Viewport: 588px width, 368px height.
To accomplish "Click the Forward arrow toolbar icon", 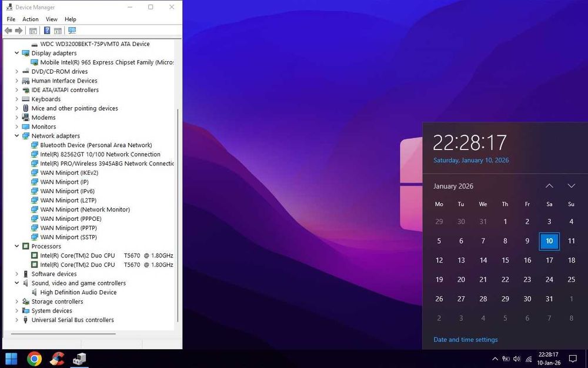I will (19, 31).
